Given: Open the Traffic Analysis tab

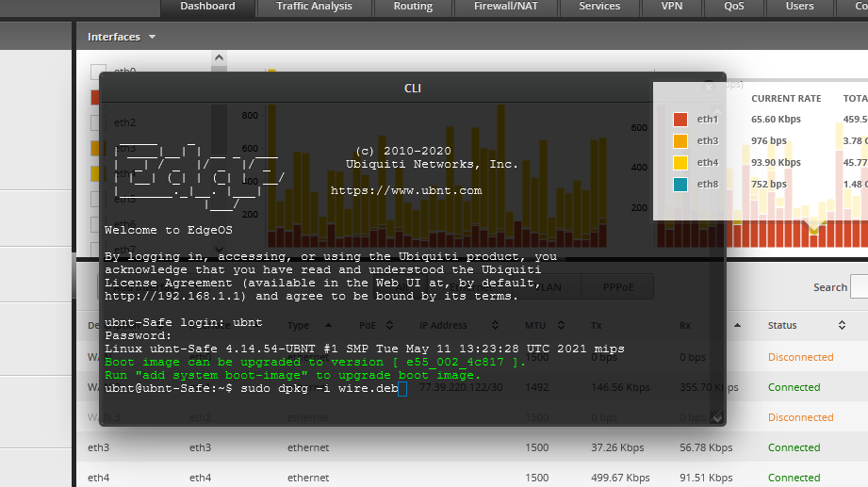Looking at the screenshot, I should 314,7.
